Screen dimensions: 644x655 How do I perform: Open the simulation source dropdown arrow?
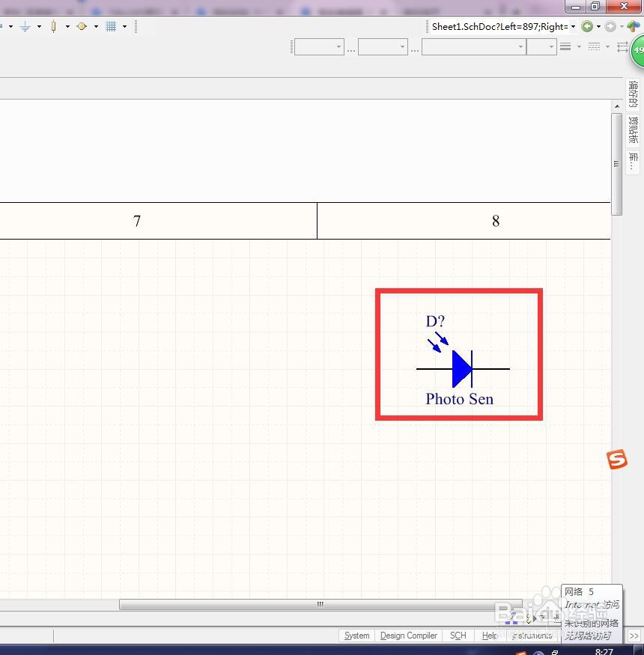96,27
